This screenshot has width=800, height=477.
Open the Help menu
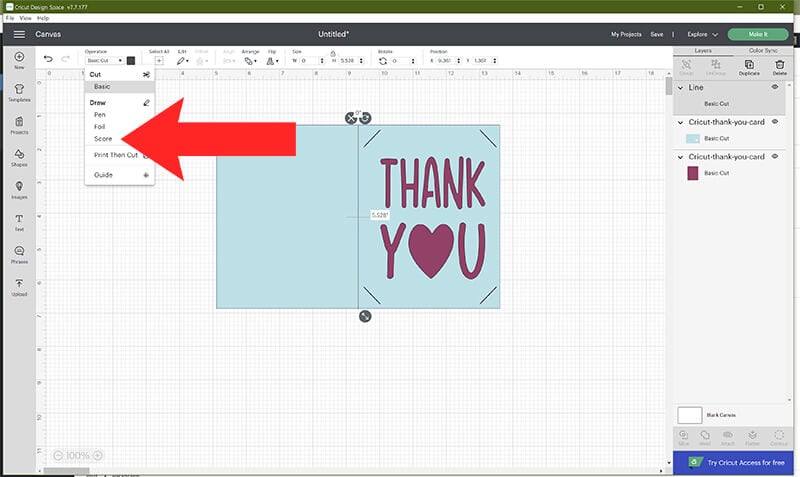pyautogui.click(x=43, y=18)
